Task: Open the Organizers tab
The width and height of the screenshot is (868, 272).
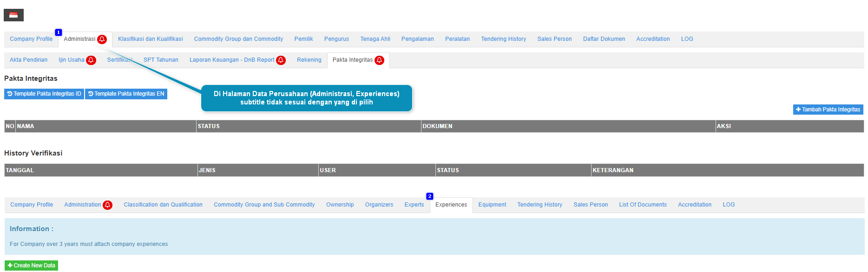Action: pos(379,205)
